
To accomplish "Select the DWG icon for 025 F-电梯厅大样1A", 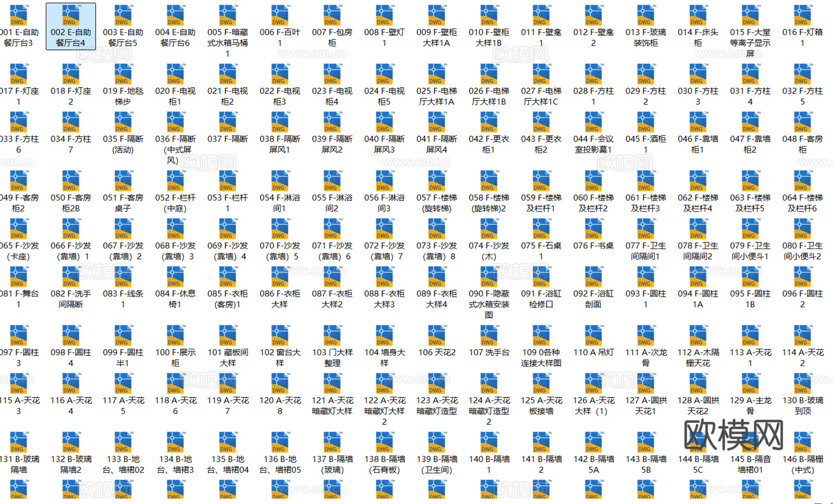I will point(437,74).
